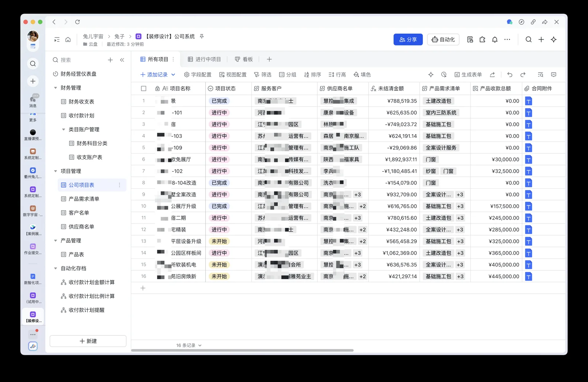This screenshot has width=588, height=382.
Task: Click the 新建 button in sidebar
Action: coord(88,341)
